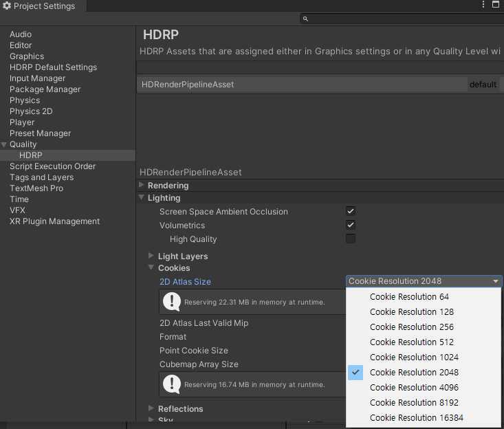Viewport: 504px width, 429px height.
Task: Click the warning icon beside 22.31 MB message
Action: point(172,302)
